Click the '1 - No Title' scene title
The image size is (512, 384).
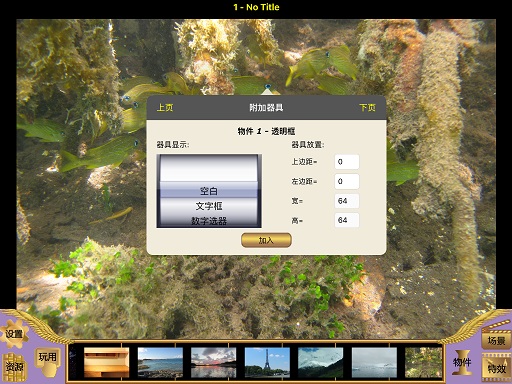coord(256,7)
